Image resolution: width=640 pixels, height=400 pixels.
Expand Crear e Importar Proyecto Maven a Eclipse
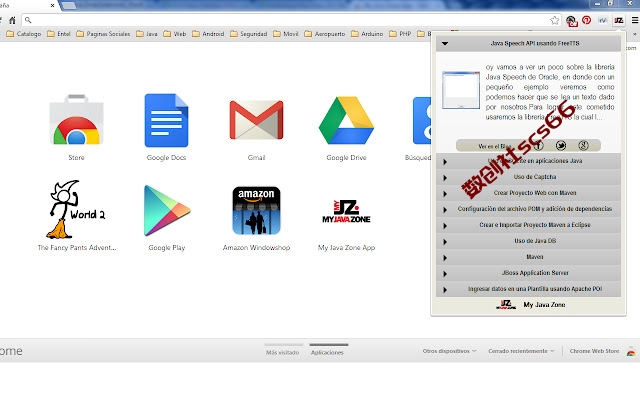528,224
